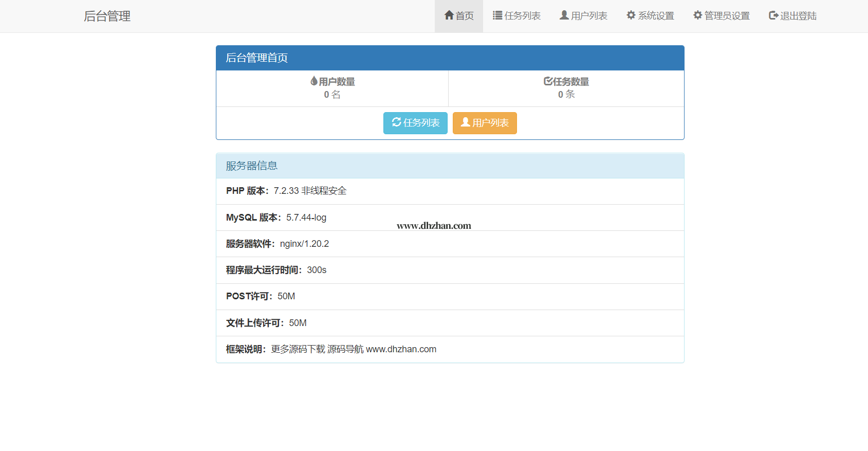This screenshot has height=451, width=868.
Task: Click the PHP 版本 info row
Action: pyautogui.click(x=450, y=191)
